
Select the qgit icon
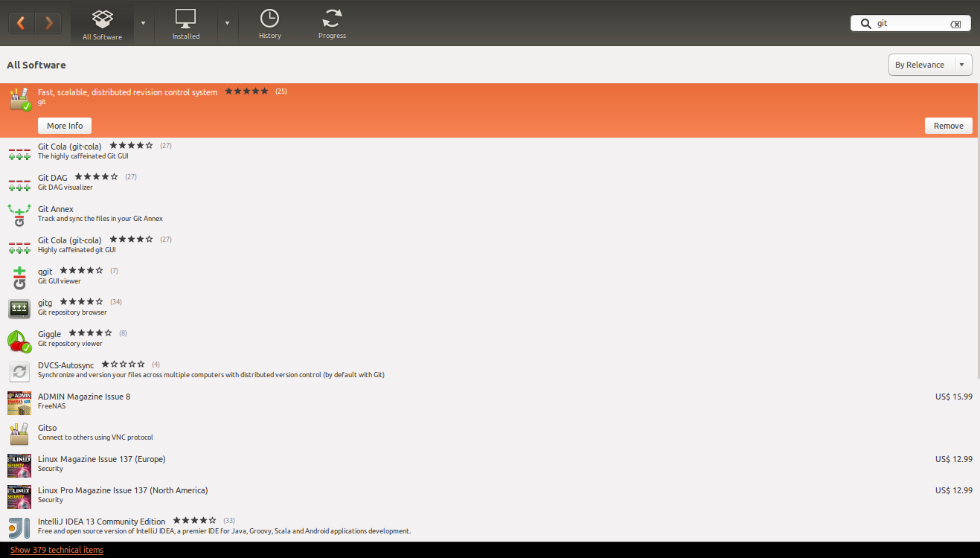click(19, 278)
